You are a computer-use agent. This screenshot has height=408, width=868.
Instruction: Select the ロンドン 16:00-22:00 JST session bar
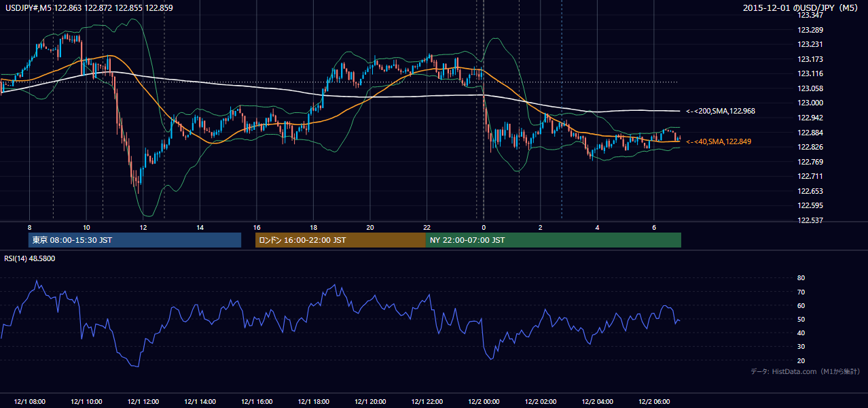(x=340, y=240)
